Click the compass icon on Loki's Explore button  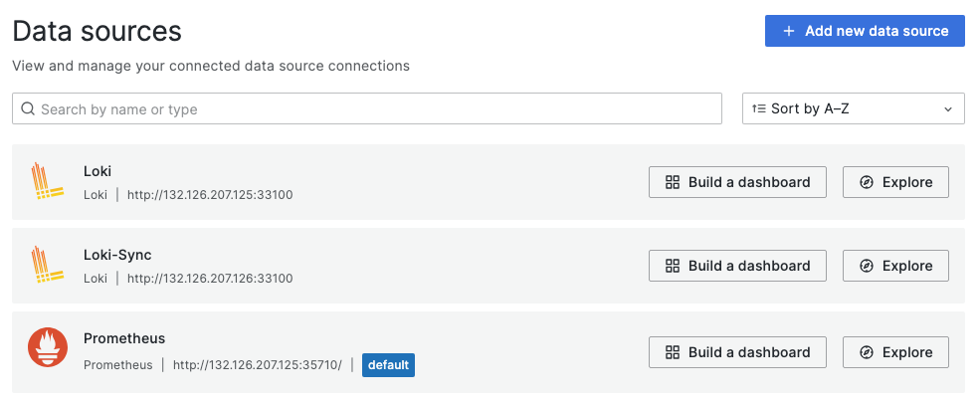(867, 182)
